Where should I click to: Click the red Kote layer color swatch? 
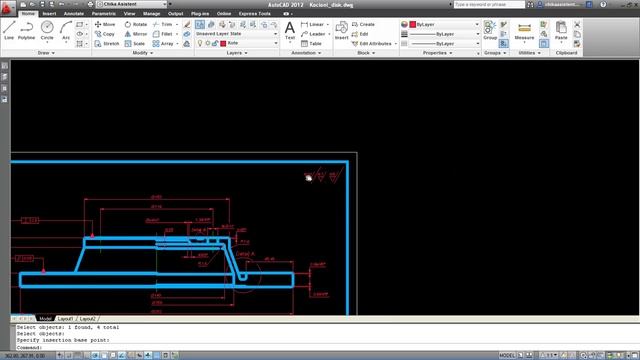click(223, 43)
